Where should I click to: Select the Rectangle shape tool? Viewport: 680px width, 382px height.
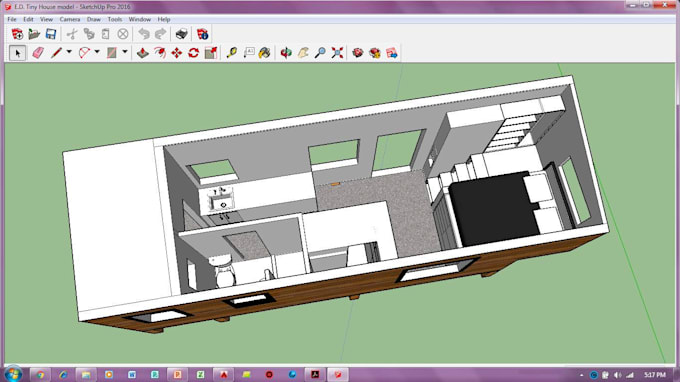(112, 53)
